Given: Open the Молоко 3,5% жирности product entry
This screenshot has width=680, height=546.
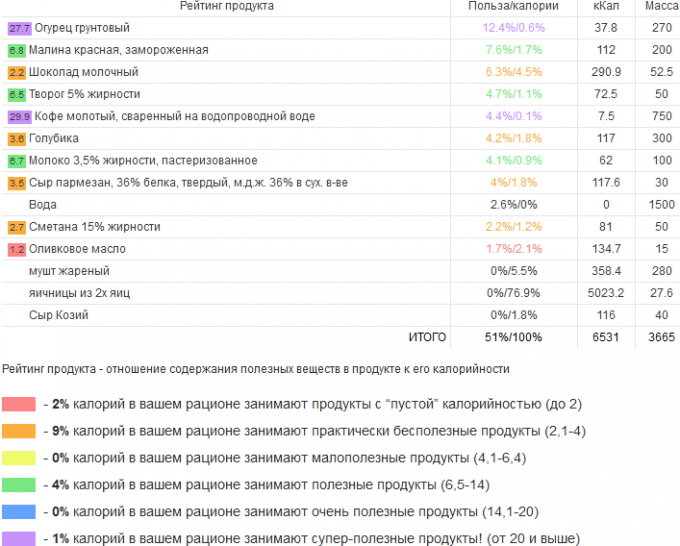Looking at the screenshot, I should click(143, 161).
